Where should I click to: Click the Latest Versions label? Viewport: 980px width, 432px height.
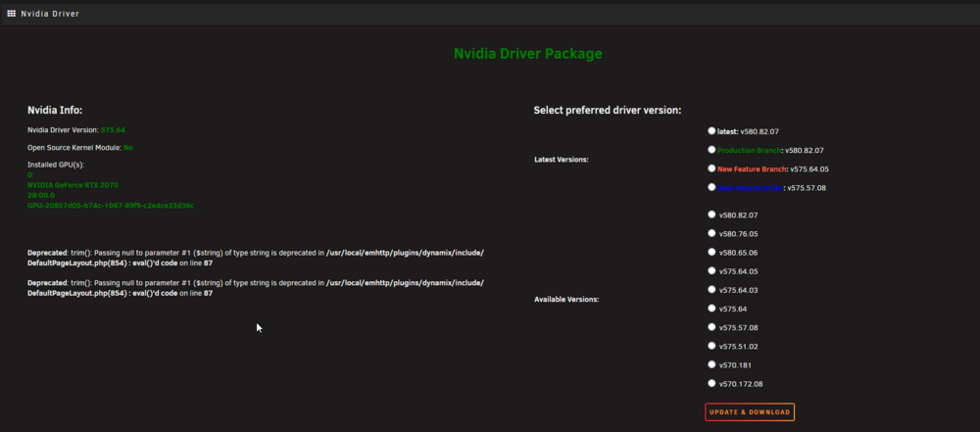tap(562, 160)
